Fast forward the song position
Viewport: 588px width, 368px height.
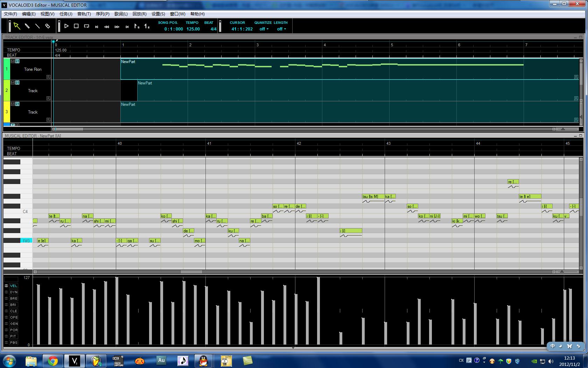117,27
